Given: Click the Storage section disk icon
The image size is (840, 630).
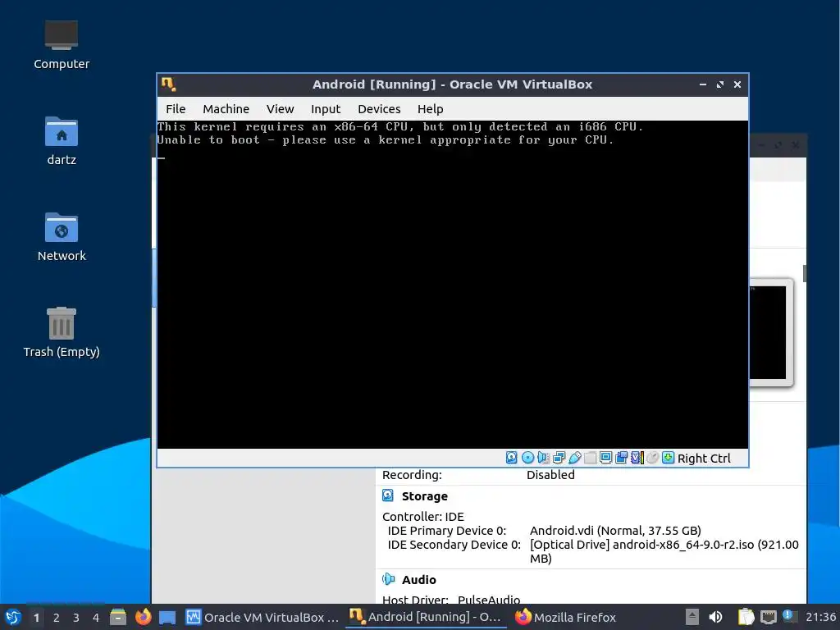Looking at the screenshot, I should [x=388, y=495].
